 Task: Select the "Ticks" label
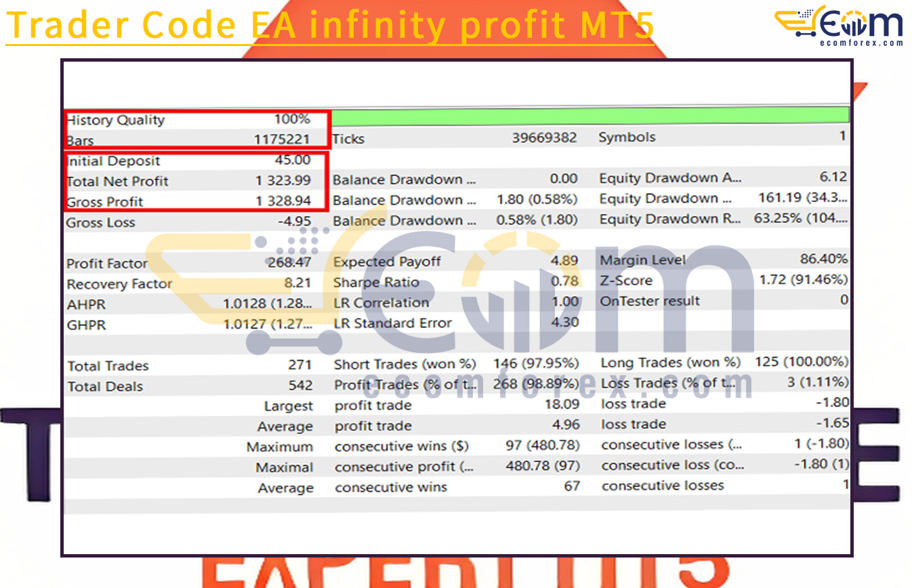pos(348,139)
